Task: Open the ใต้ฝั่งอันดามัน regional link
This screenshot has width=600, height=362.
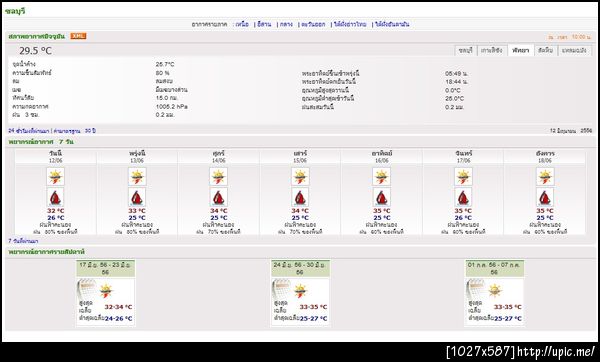Action: (x=392, y=24)
